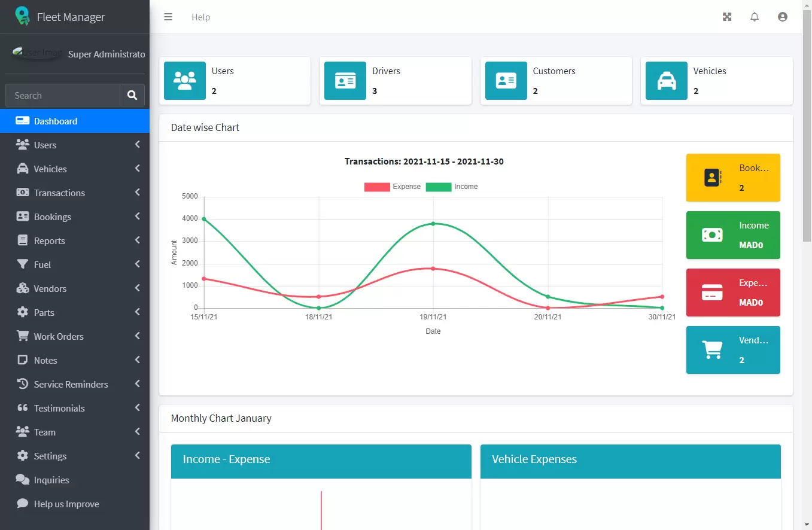812x530 pixels.
Task: Open the Help us Improve menu item
Action: 75,504
